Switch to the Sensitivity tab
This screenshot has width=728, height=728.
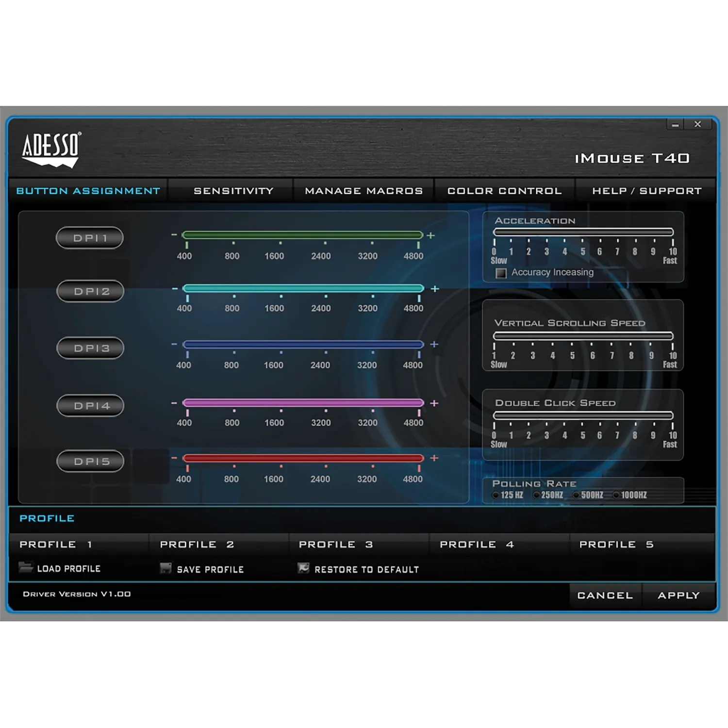pos(233,190)
